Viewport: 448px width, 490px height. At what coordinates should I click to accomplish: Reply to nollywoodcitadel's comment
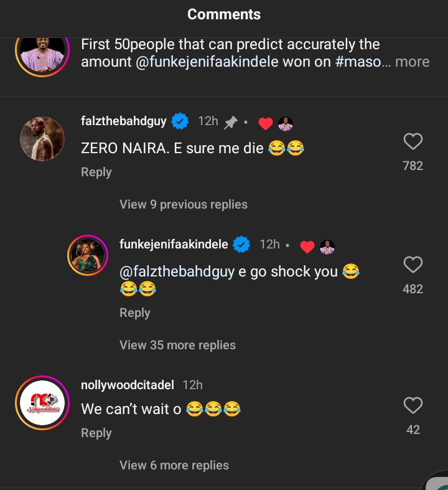[96, 433]
